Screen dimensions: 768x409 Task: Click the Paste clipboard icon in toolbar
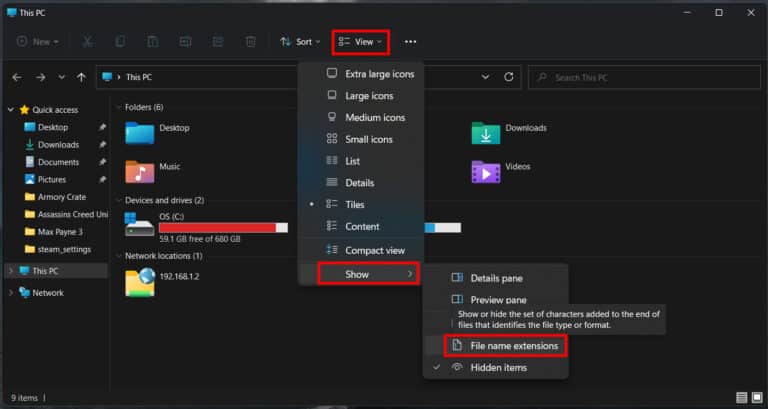[153, 42]
